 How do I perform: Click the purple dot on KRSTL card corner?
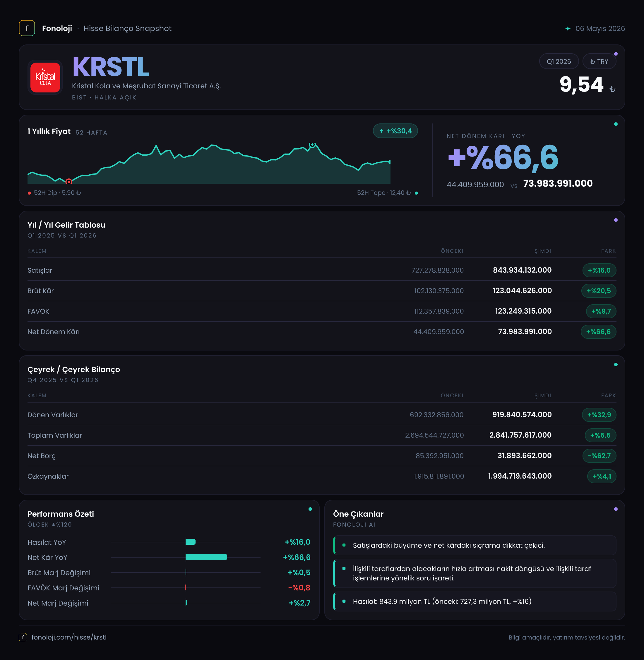pyautogui.click(x=616, y=54)
